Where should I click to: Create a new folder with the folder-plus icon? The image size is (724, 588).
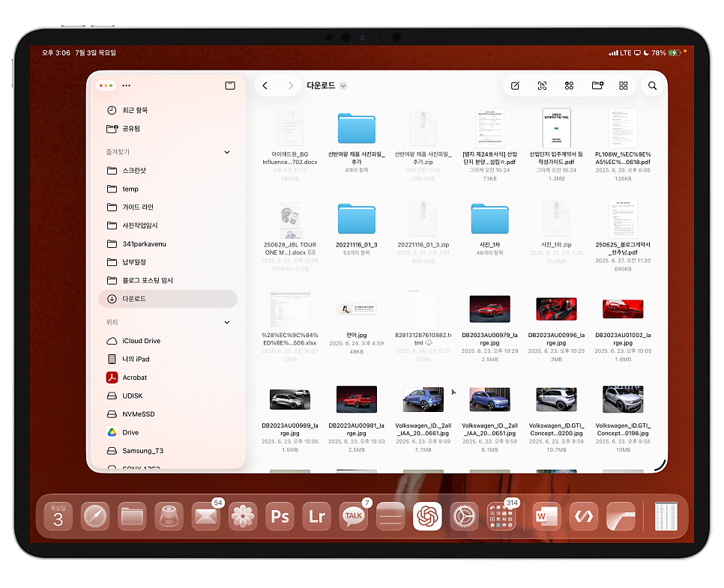click(597, 85)
